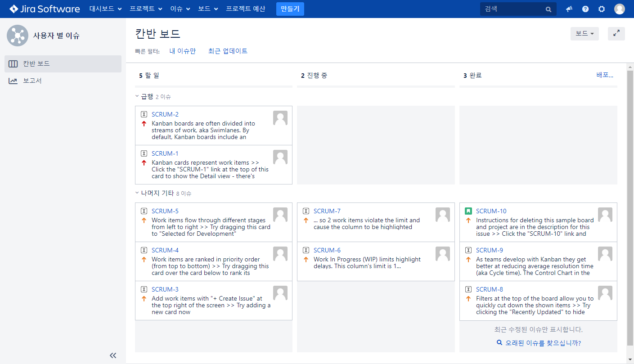Open the SCRUM-2 issue link
Image resolution: width=634 pixels, height=364 pixels.
165,114
